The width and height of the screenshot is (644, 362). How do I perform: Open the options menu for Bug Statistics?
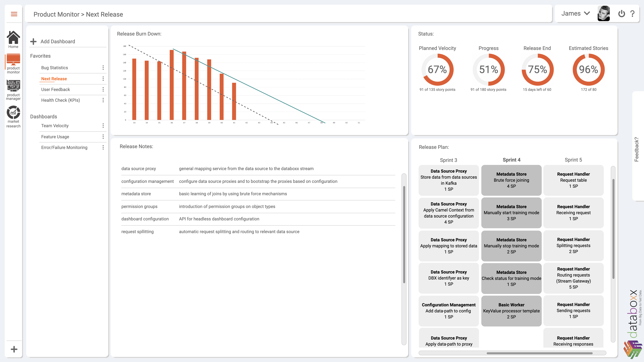[103, 67]
